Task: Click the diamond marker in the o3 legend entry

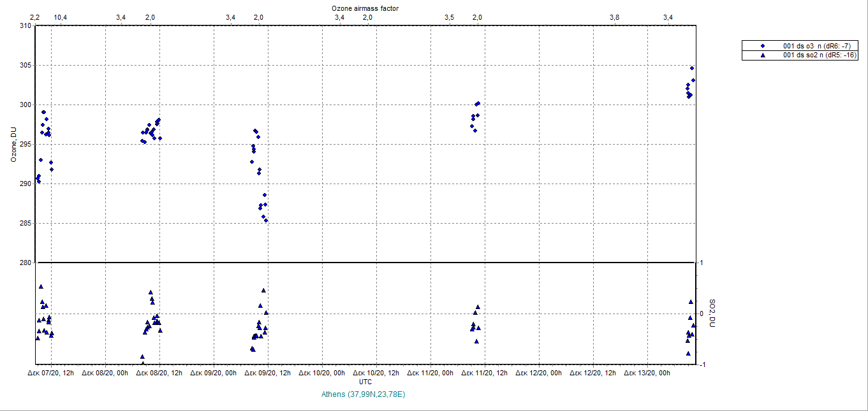Action: (762, 46)
